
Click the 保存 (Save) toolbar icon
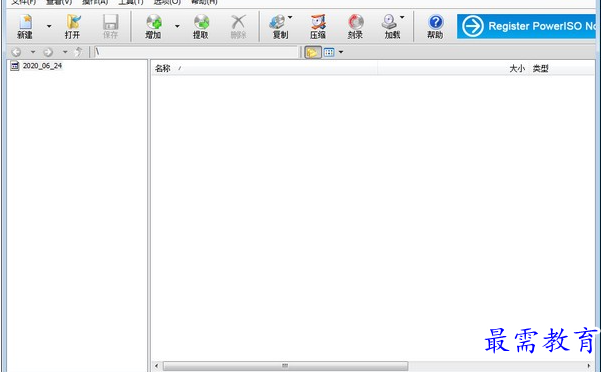pos(110,26)
